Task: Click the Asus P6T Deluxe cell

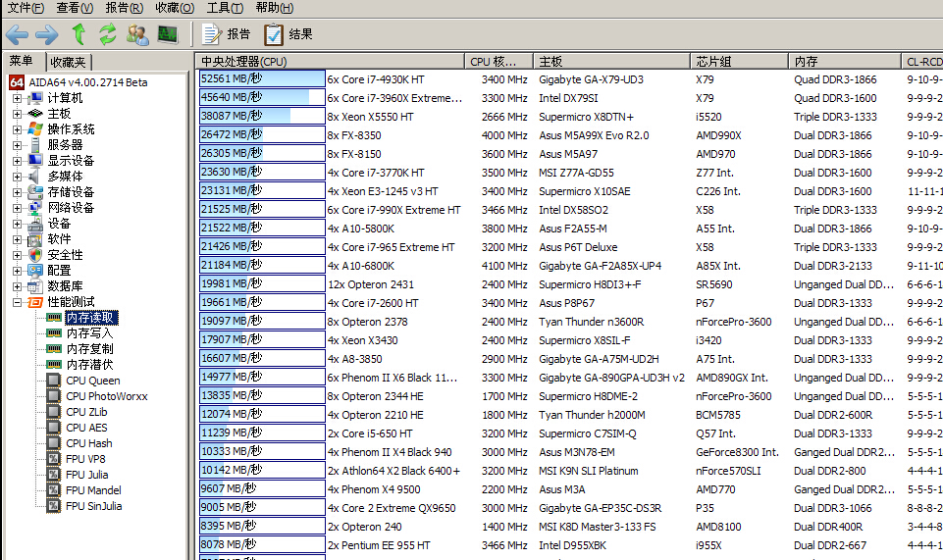Action: coord(578,247)
